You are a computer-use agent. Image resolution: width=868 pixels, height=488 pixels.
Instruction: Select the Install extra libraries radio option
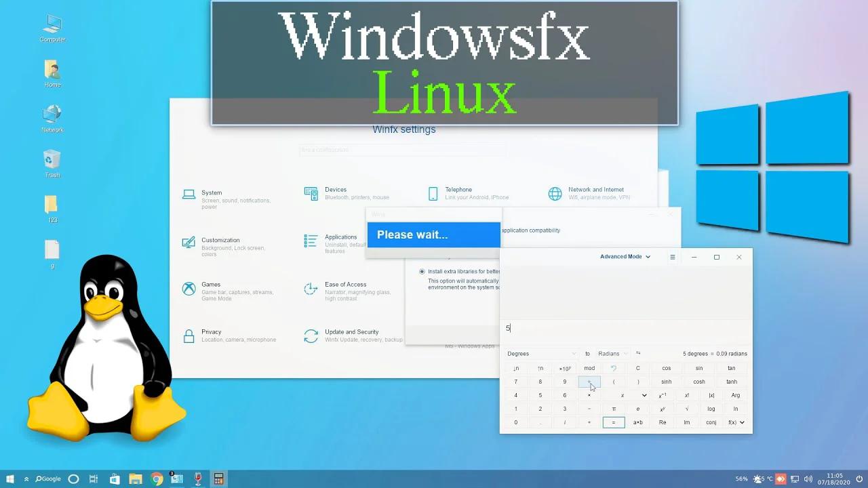[422, 271]
